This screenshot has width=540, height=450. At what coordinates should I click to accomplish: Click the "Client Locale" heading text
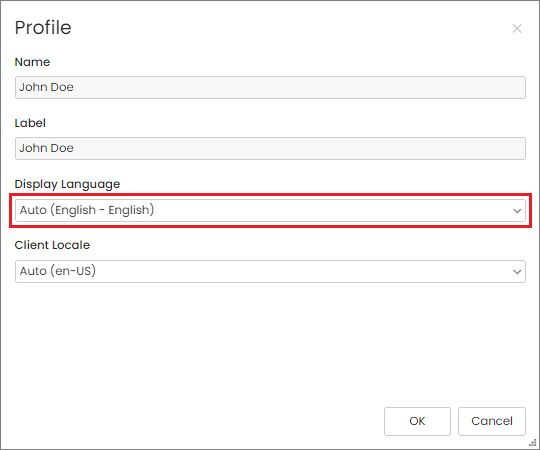pos(52,245)
